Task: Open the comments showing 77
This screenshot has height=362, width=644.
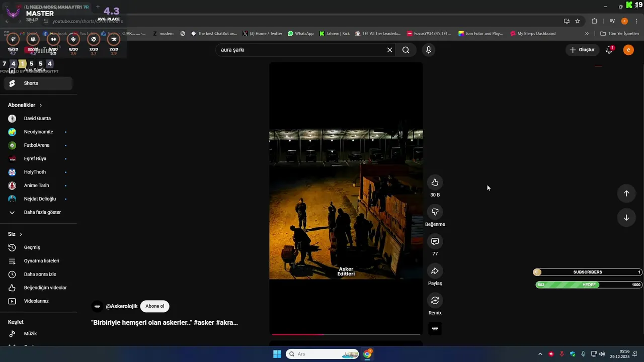Action: click(x=435, y=241)
